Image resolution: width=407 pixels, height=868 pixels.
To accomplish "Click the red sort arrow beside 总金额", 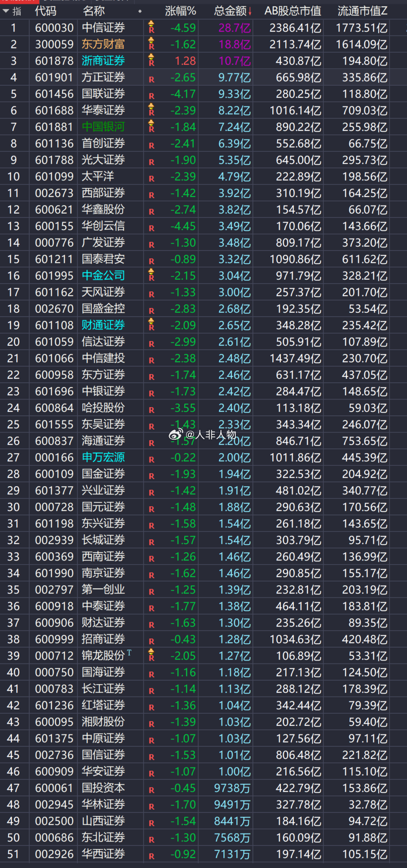I will pyautogui.click(x=250, y=11).
